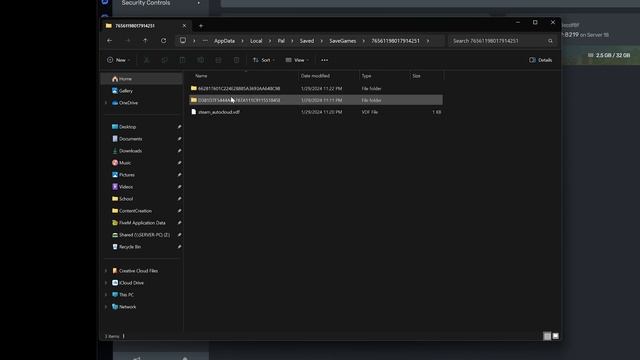The height and width of the screenshot is (360, 640).
Task: Expand chevron between SaveGames and 76561198017914251
Action: 364,41
